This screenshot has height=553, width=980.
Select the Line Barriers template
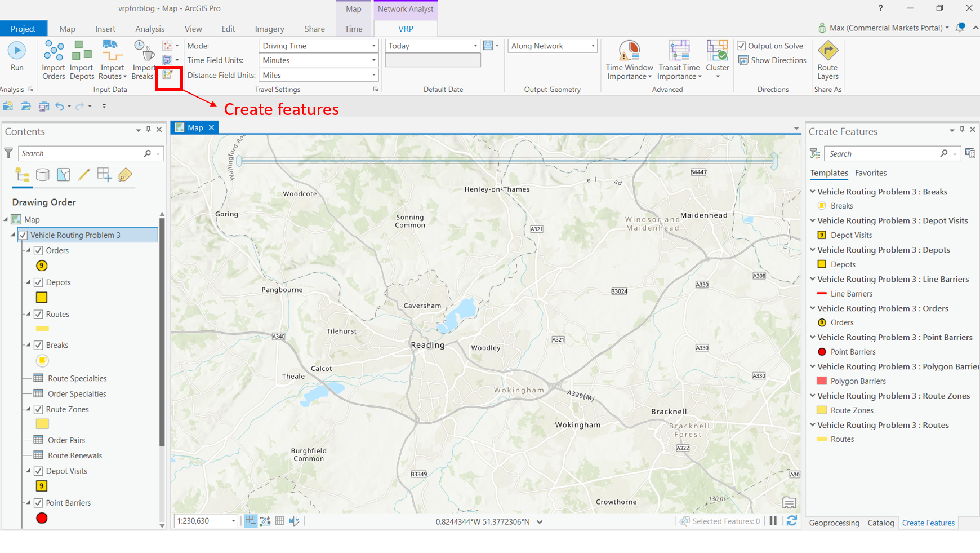pos(851,294)
